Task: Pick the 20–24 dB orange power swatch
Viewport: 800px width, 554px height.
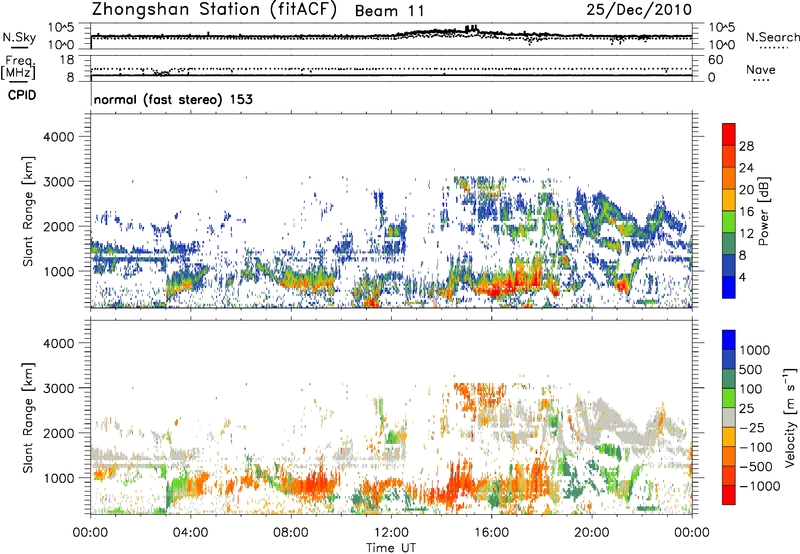Action: tap(729, 178)
